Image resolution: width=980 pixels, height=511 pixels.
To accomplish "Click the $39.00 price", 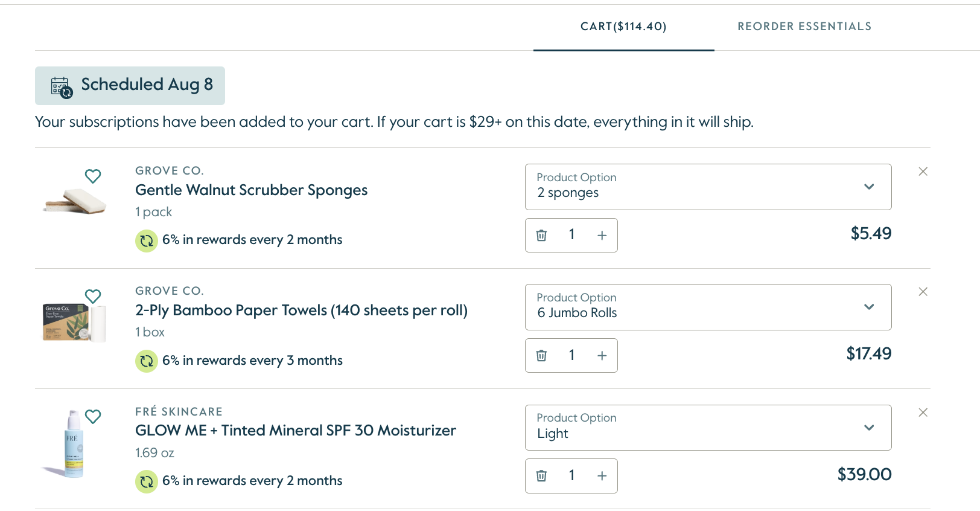I will point(865,475).
